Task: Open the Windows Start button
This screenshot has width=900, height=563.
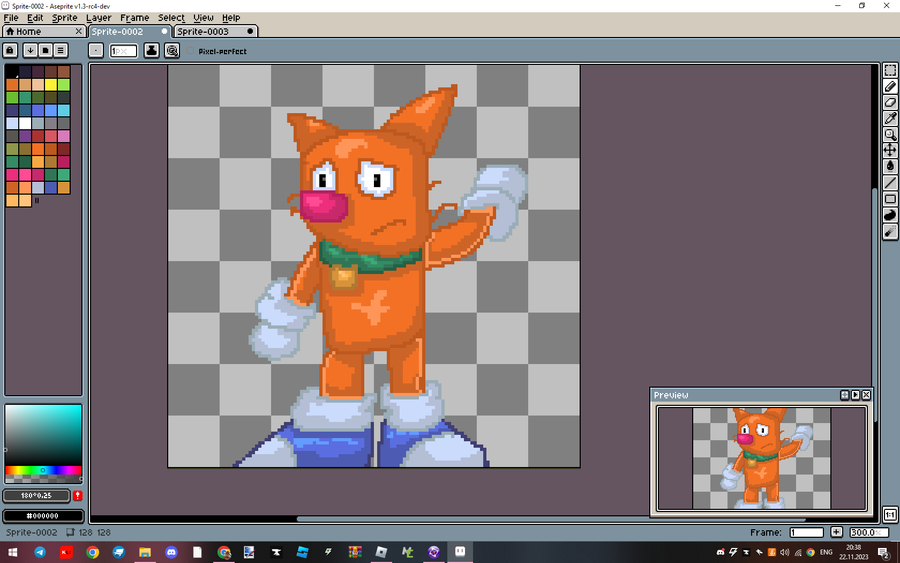Action: tap(12, 552)
